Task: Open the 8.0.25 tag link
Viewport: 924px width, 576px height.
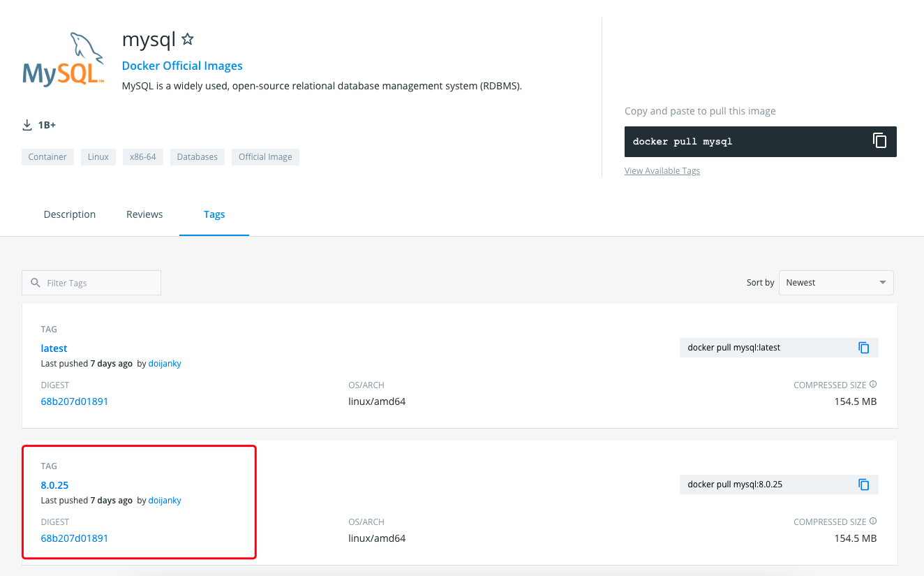Action: 54,485
